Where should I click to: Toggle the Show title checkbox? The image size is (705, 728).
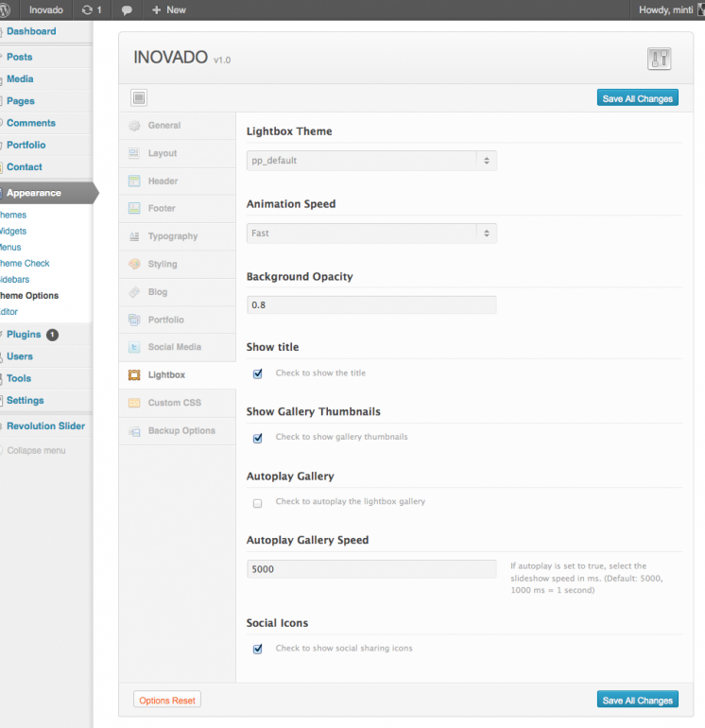click(x=258, y=373)
